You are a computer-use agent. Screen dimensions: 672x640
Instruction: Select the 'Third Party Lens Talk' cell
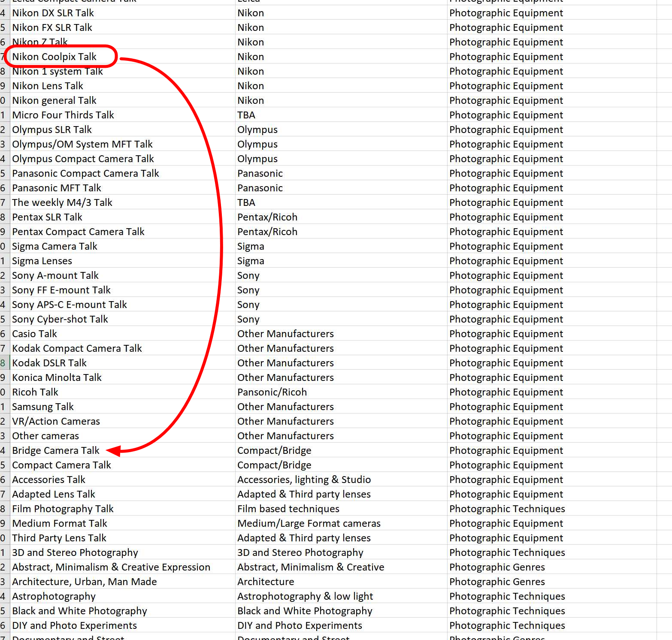tap(122, 538)
